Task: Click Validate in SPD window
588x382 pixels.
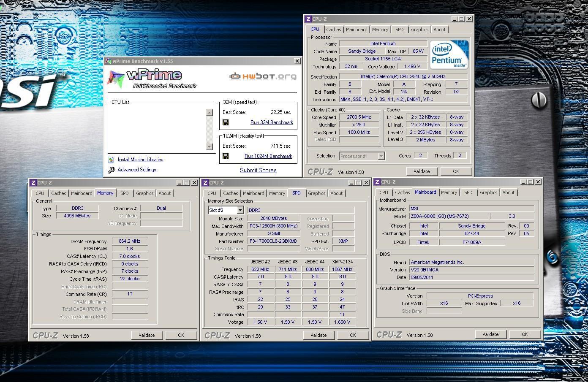Action: [x=318, y=335]
